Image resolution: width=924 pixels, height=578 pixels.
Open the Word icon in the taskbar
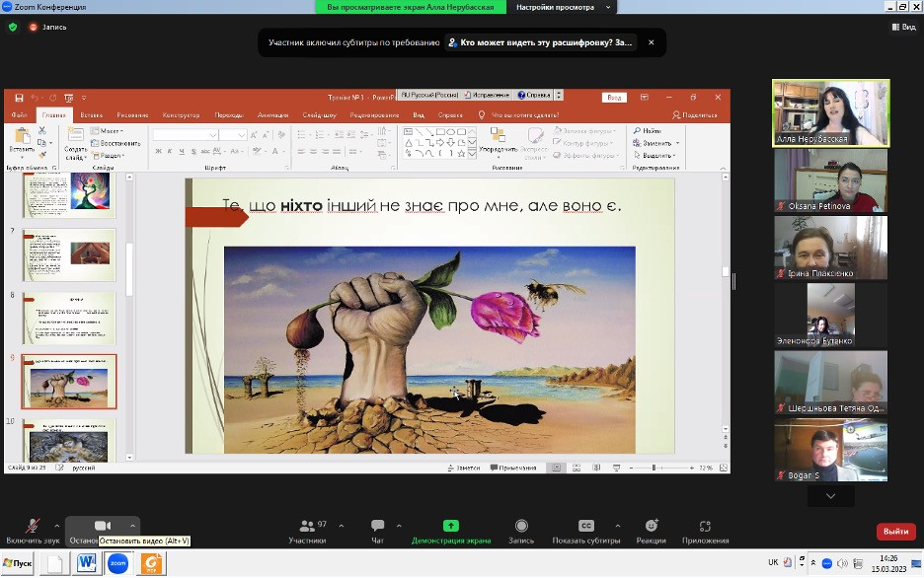[x=86, y=563]
